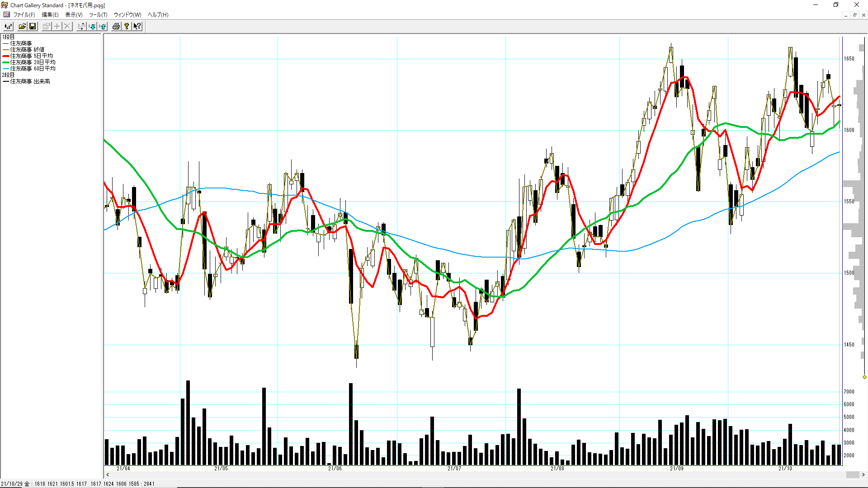Print the chart using the printer icon
The height and width of the screenshot is (488, 868).
tap(116, 26)
